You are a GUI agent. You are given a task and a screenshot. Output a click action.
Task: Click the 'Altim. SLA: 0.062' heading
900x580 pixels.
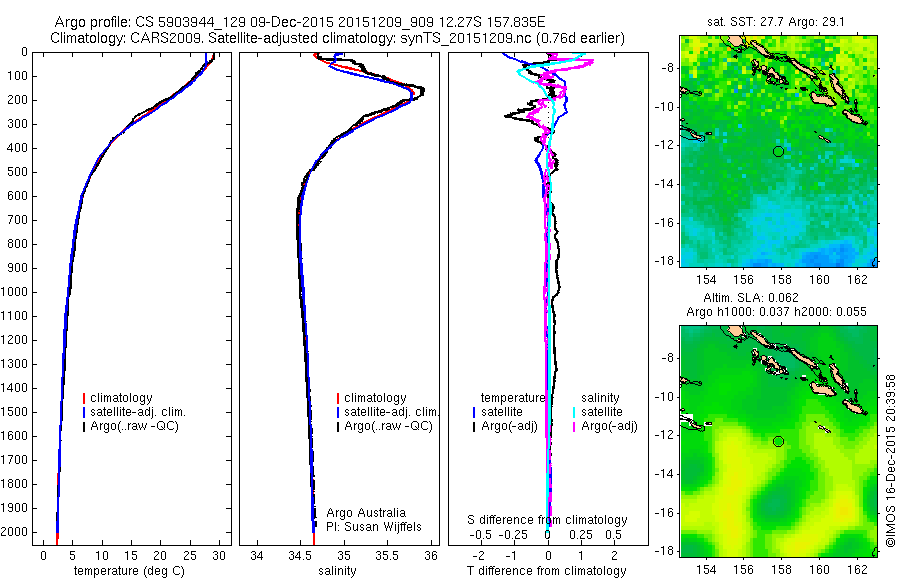751,298
